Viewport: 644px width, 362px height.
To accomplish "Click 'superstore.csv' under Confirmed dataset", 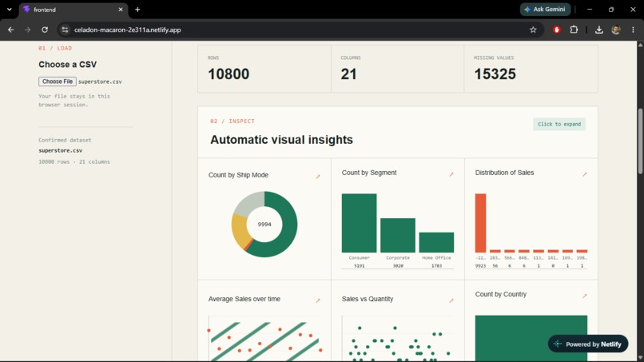I will click(x=61, y=150).
